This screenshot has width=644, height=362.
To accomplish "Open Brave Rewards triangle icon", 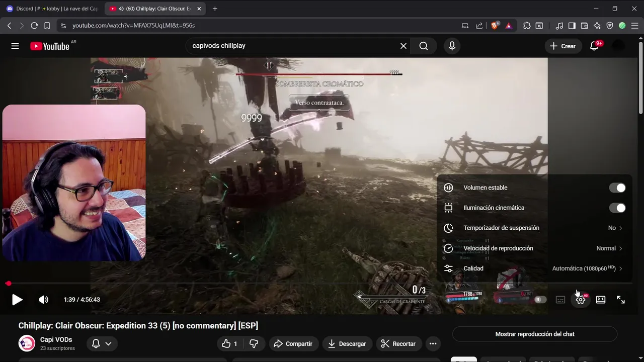I will 509,25.
